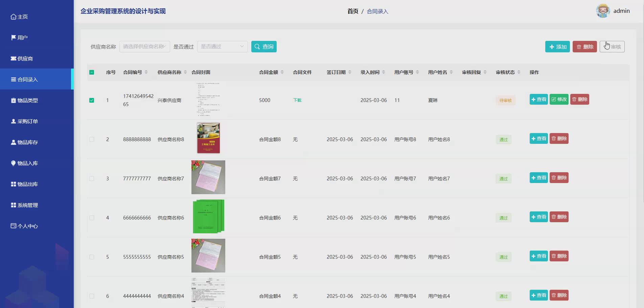Viewport: 644px width, 308px height.
Task: Open the 采购订单 section icon
Action: click(13, 121)
